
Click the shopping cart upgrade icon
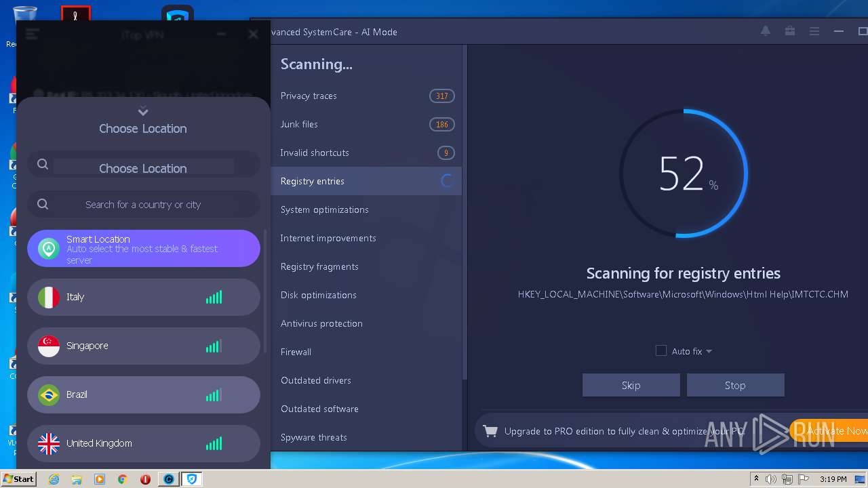[490, 430]
